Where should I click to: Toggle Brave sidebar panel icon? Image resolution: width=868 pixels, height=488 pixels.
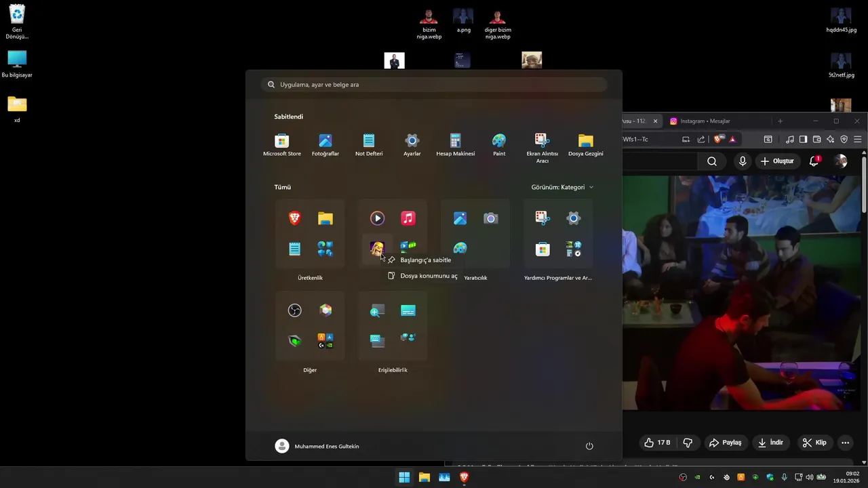click(x=803, y=140)
